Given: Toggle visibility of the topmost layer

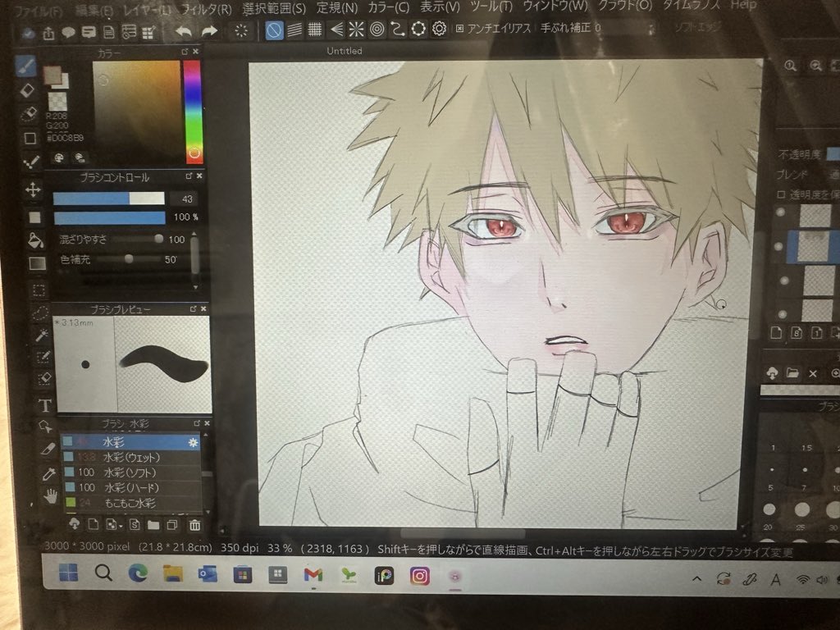Looking at the screenshot, I should click(781, 212).
